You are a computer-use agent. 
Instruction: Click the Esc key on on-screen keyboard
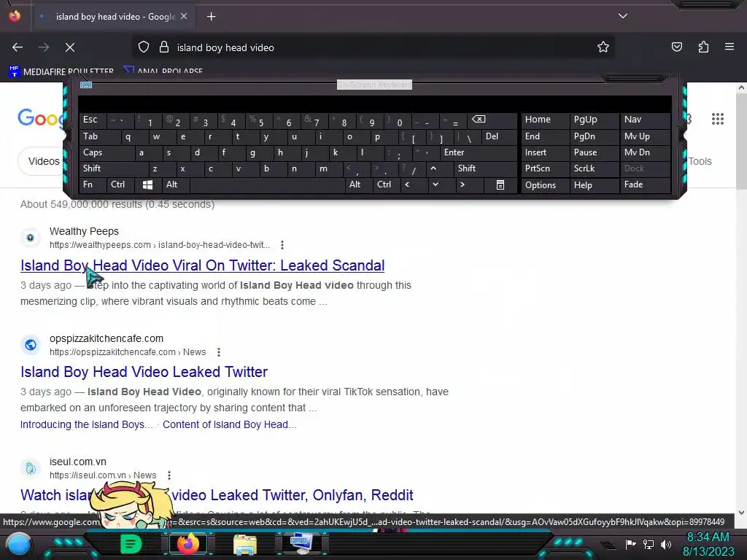click(93, 120)
